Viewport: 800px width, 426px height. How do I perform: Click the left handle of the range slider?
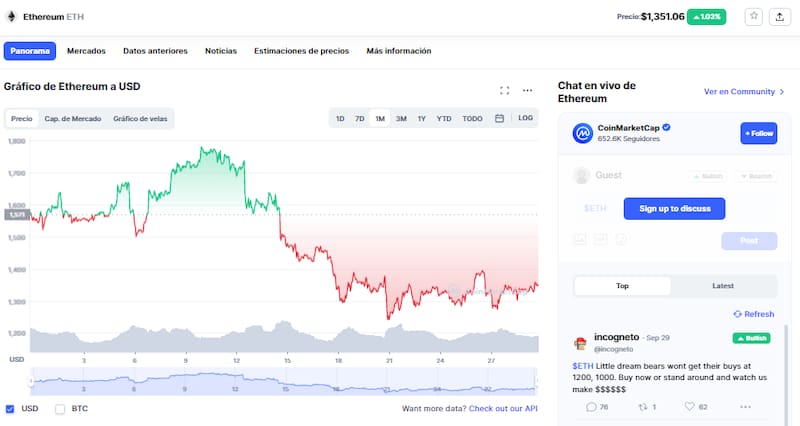32,381
